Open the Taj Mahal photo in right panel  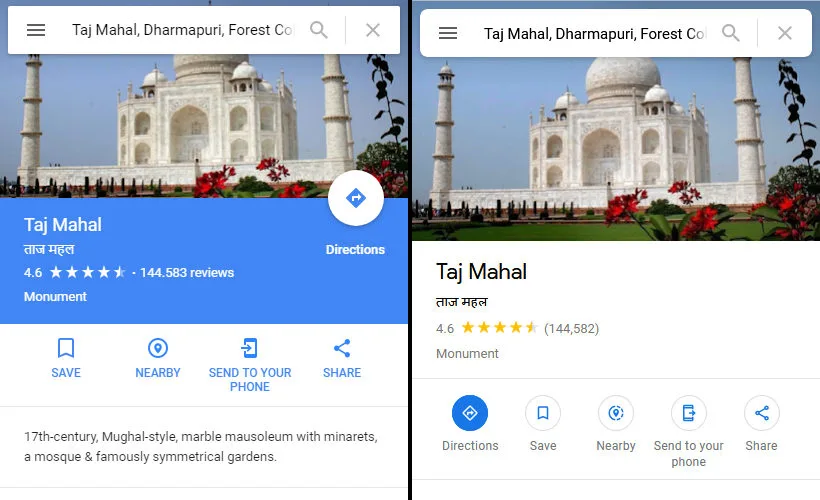coord(616,149)
